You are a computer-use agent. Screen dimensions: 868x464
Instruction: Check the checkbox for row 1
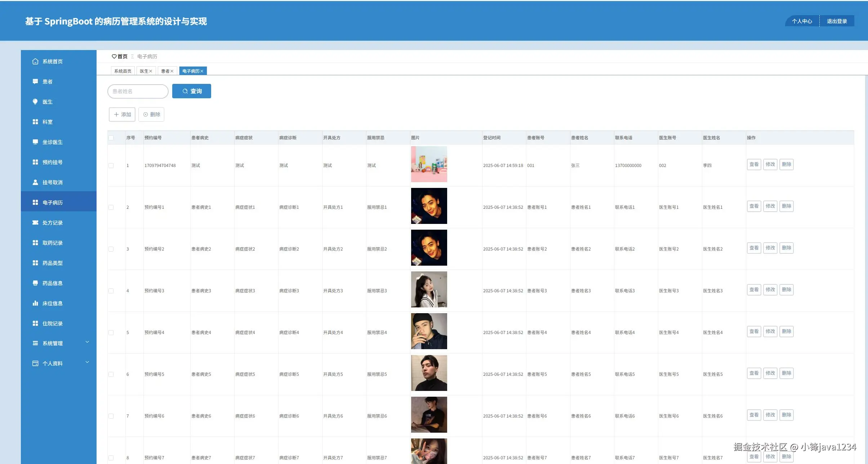(x=111, y=166)
